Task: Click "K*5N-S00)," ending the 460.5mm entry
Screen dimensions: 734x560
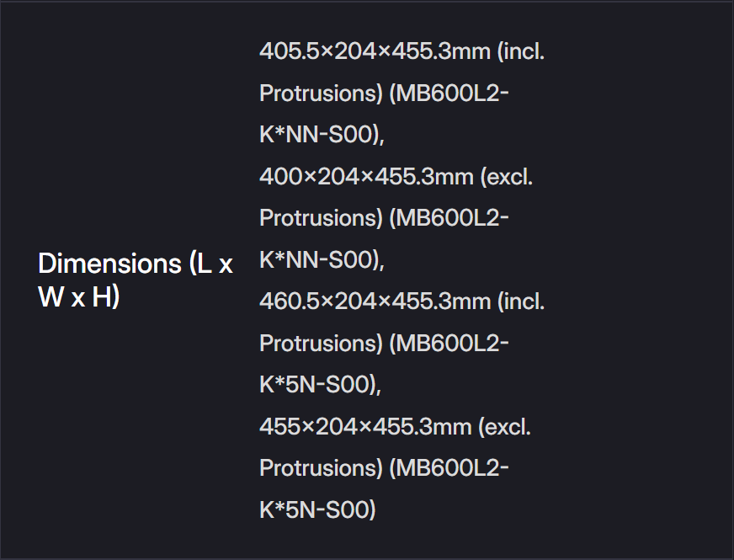Action: 320,385
